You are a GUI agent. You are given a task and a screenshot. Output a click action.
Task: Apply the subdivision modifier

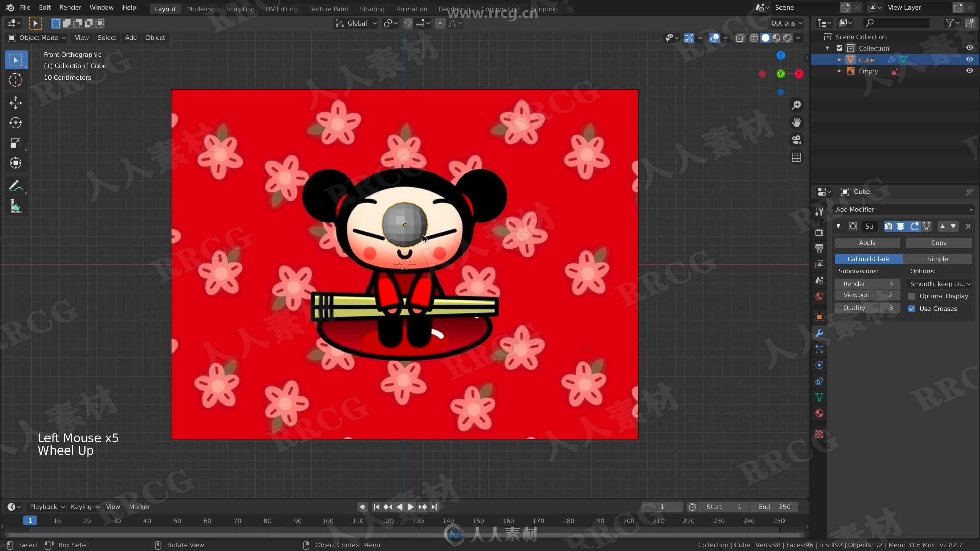pyautogui.click(x=867, y=243)
